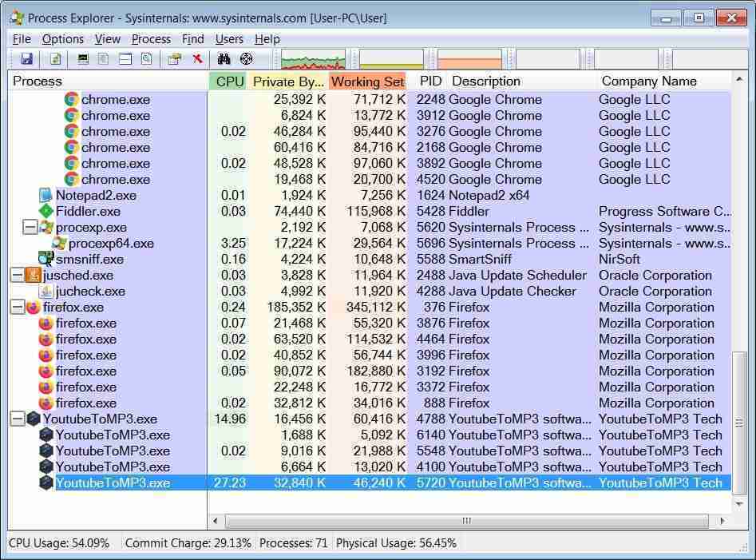
Task: Click the View DLLs/Handles toolbar icon
Action: (x=147, y=59)
